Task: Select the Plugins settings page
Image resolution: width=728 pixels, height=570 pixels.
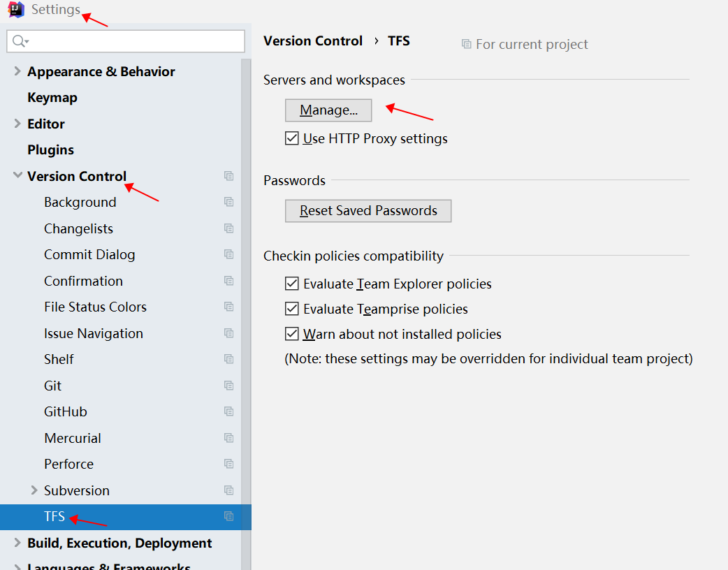Action: (x=50, y=149)
